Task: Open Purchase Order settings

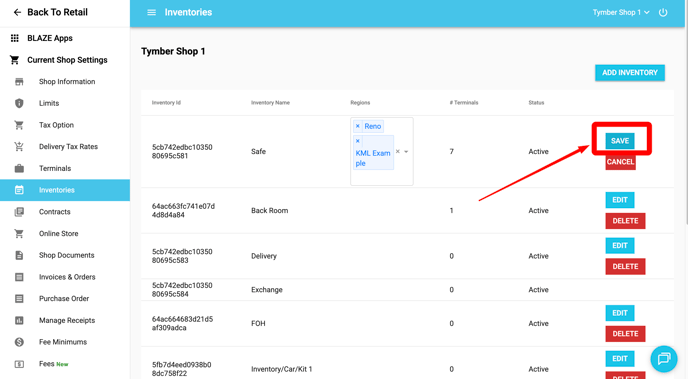Action: (65, 299)
